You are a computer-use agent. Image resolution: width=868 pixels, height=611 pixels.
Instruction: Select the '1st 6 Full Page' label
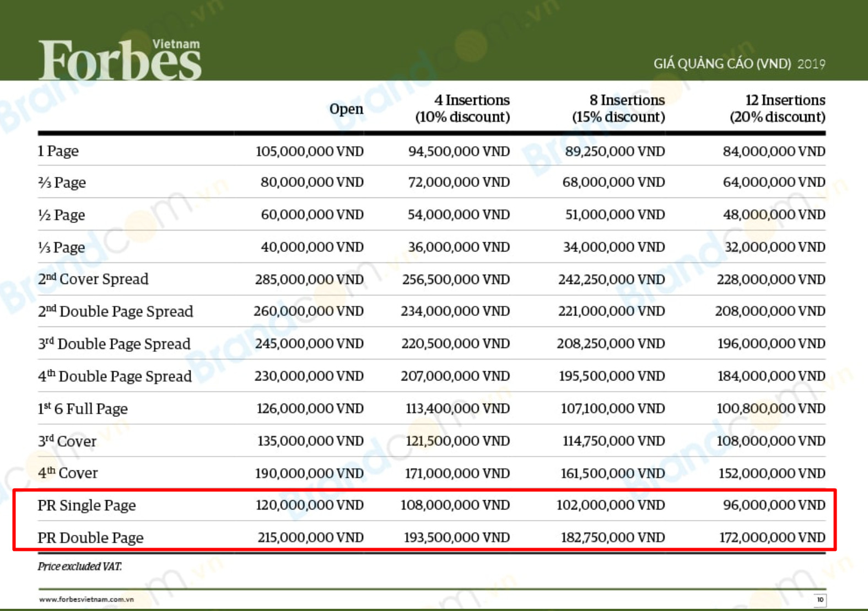83,409
